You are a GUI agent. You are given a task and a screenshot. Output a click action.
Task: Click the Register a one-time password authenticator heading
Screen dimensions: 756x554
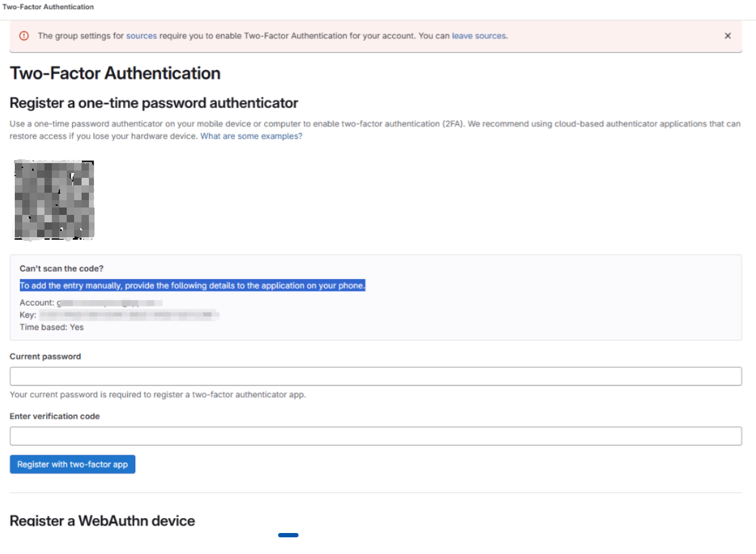coord(153,103)
